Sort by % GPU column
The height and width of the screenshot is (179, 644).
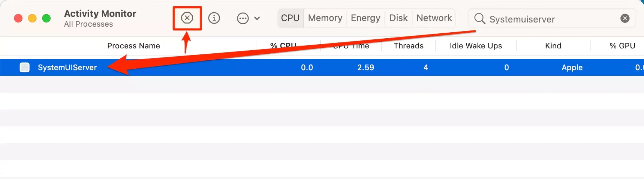(x=622, y=46)
